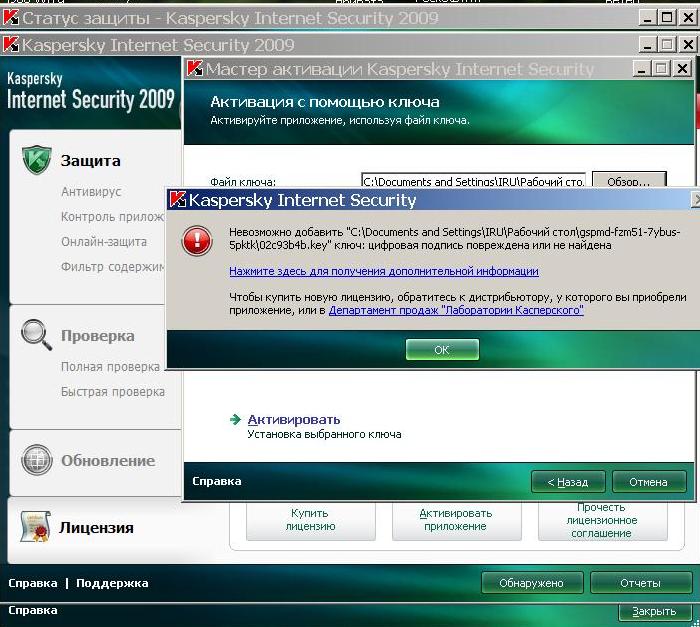Image resolution: width=700 pixels, height=627 pixels.
Task: Select Быстрая проверка in sidebar
Action: [x=112, y=392]
